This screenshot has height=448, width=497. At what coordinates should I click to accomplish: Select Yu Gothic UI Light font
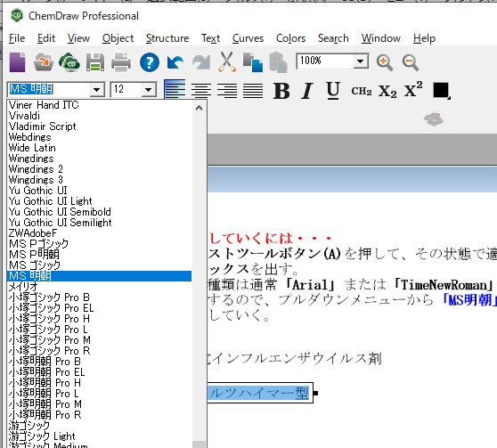100,201
